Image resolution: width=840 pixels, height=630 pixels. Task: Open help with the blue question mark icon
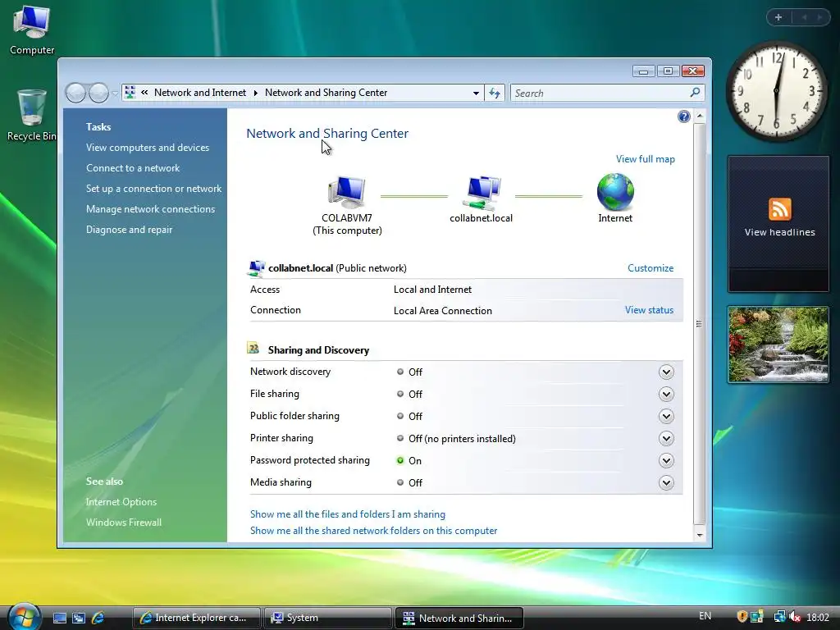click(683, 116)
